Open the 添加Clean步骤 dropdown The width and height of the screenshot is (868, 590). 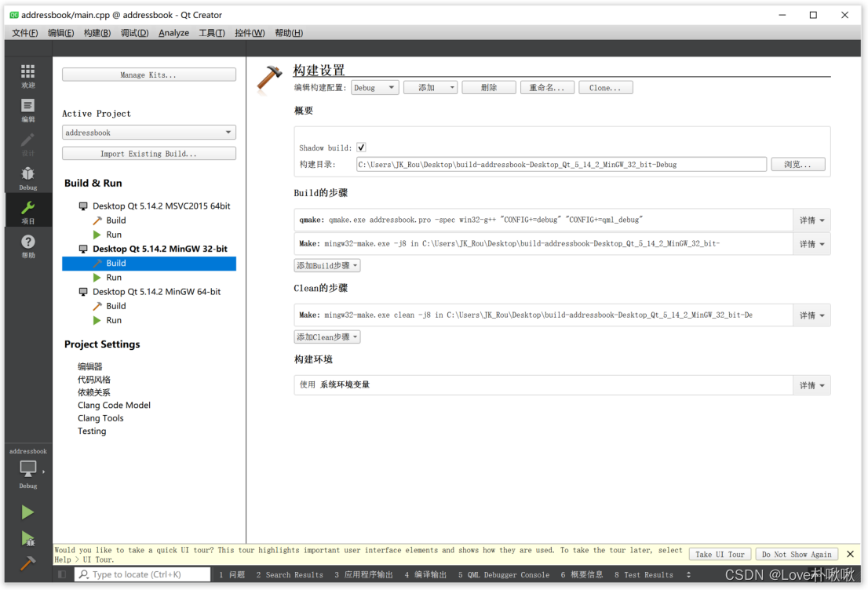tap(327, 337)
